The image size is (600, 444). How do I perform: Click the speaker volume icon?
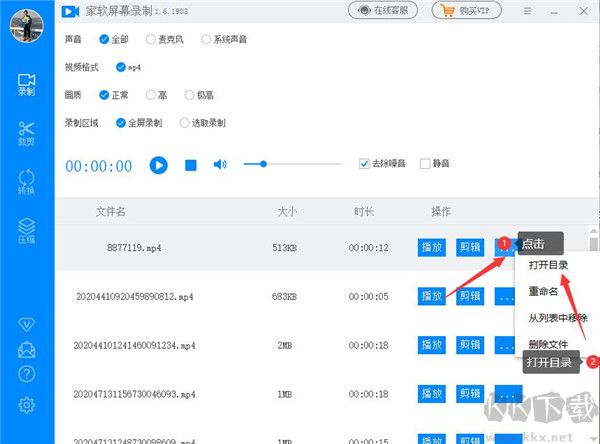(x=220, y=165)
